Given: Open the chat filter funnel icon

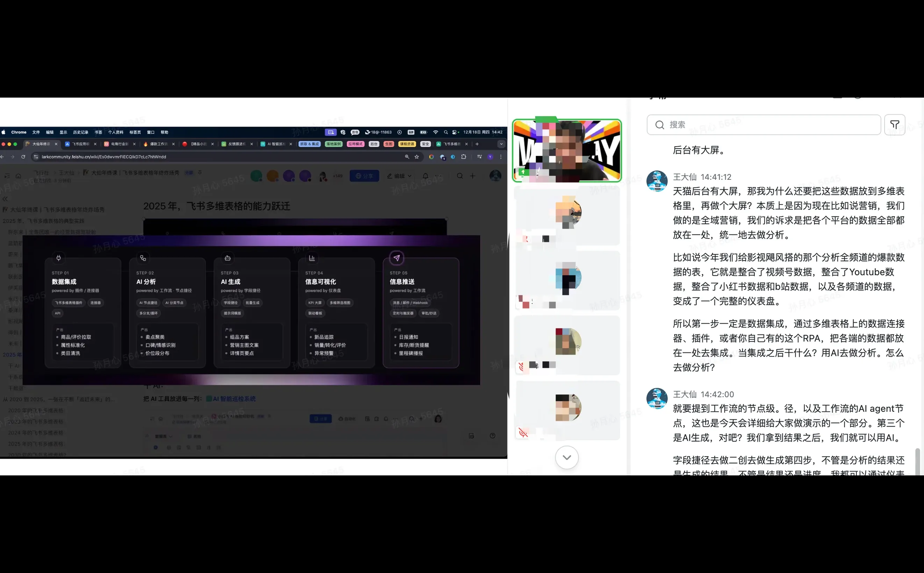Looking at the screenshot, I should click(x=895, y=125).
